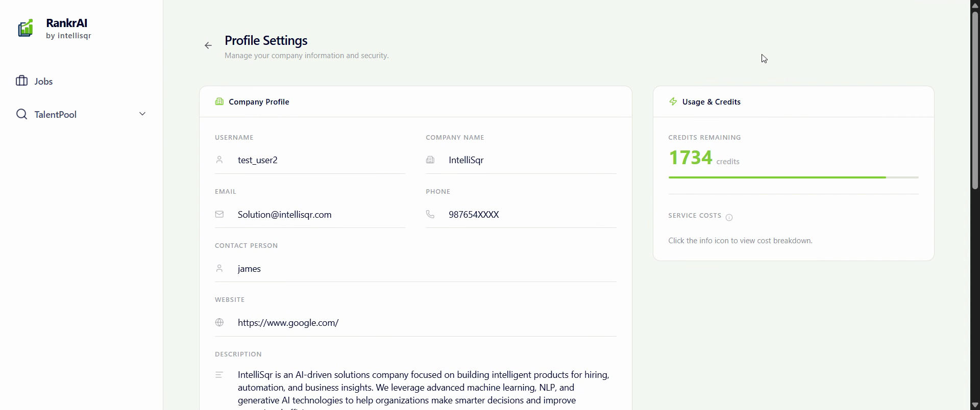This screenshot has height=410, width=980.
Task: Click the envelope icon in Email field
Action: tap(219, 214)
